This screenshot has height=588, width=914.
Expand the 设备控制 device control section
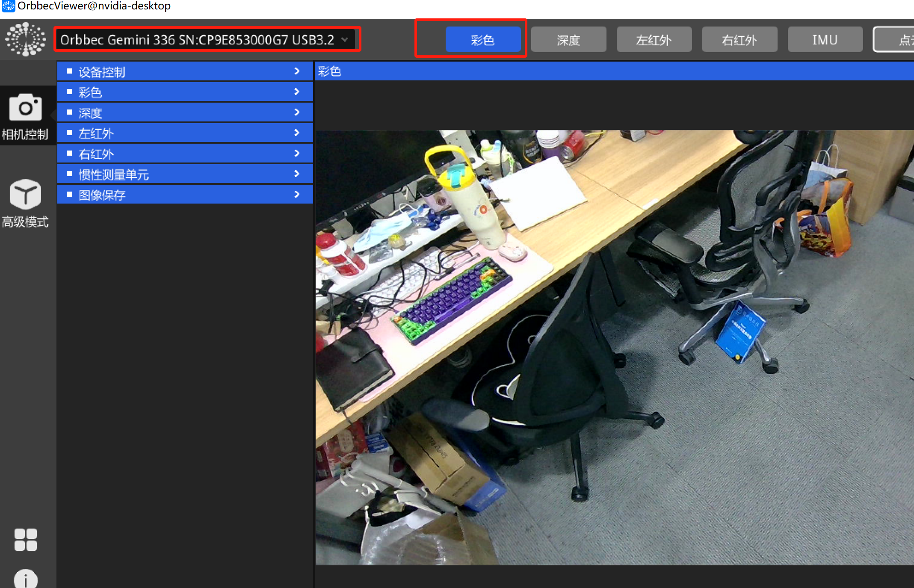[x=185, y=71]
